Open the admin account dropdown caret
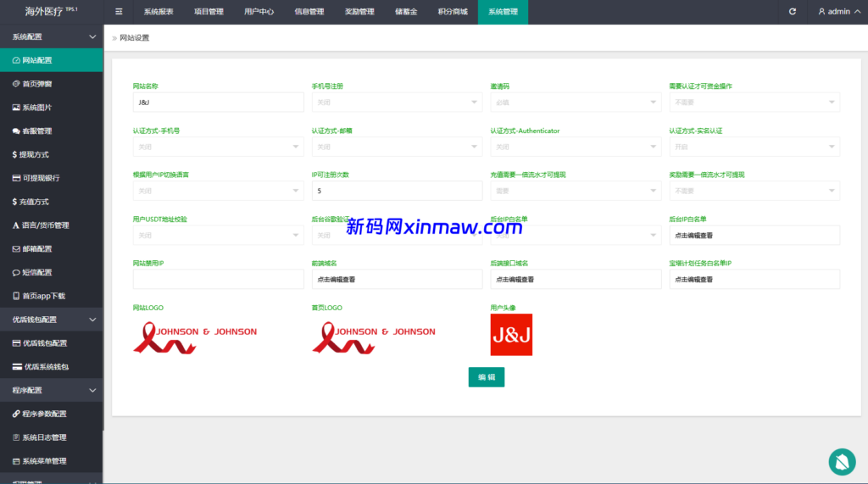This screenshot has height=484, width=868. (x=858, y=12)
